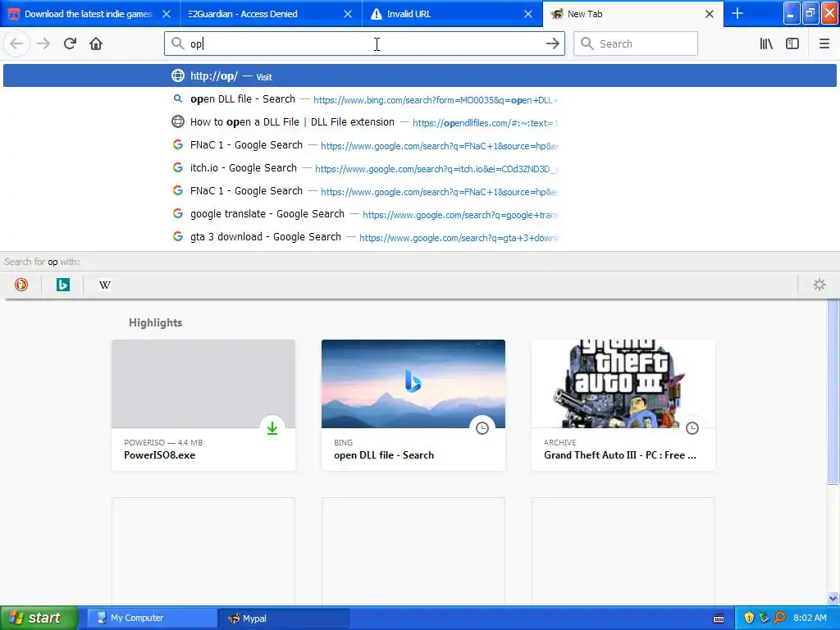This screenshot has height=630, width=840.
Task: Open the Windows start menu
Action: [38, 618]
